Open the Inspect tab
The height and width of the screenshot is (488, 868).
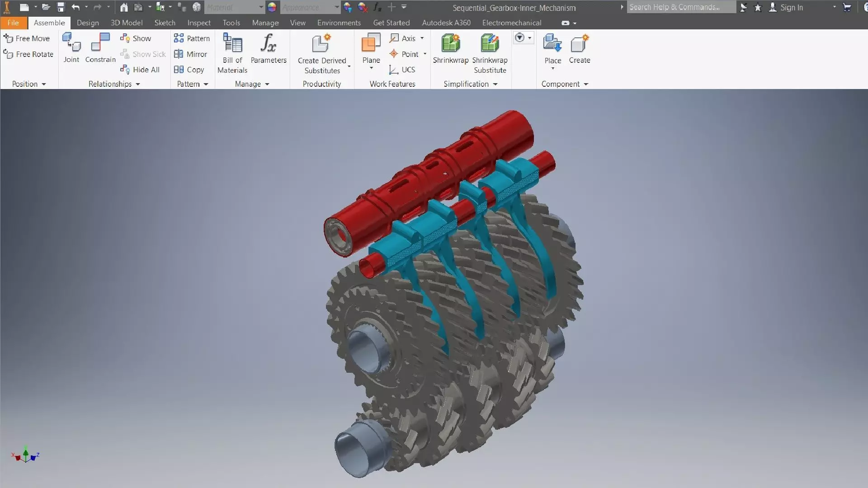199,23
